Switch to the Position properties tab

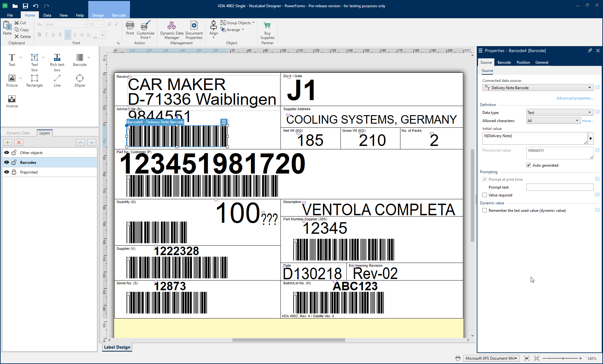coord(523,62)
